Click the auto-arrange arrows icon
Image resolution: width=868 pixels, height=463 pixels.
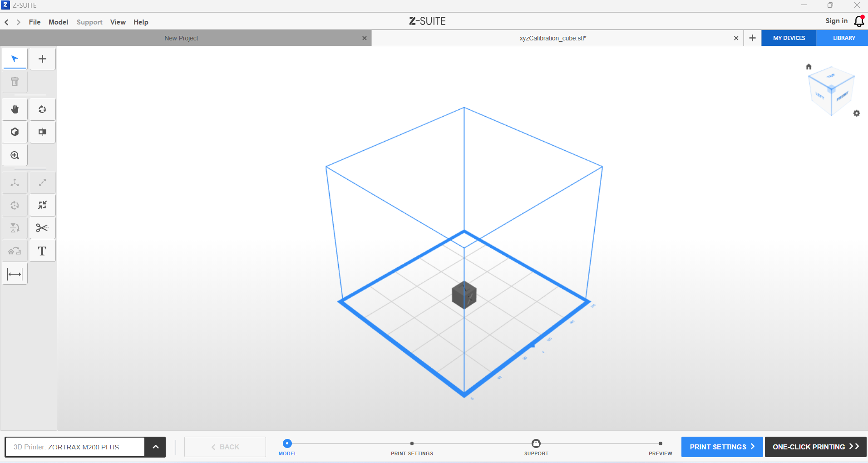point(42,205)
